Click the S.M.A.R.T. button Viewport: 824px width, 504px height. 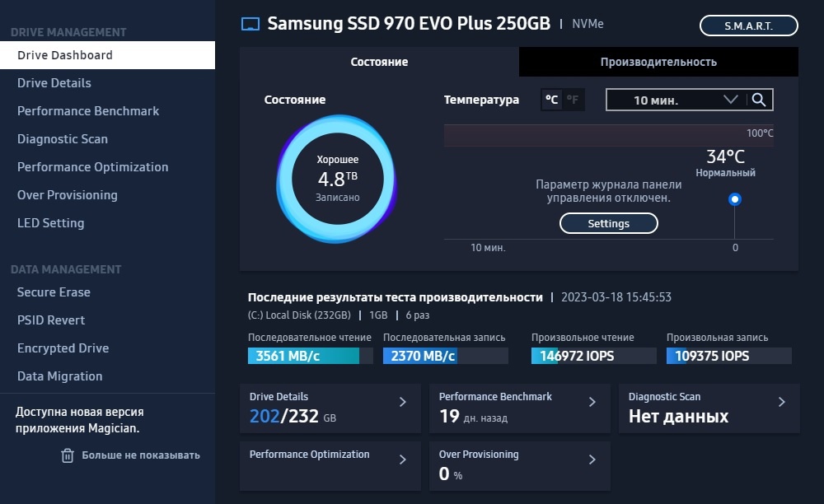click(749, 26)
